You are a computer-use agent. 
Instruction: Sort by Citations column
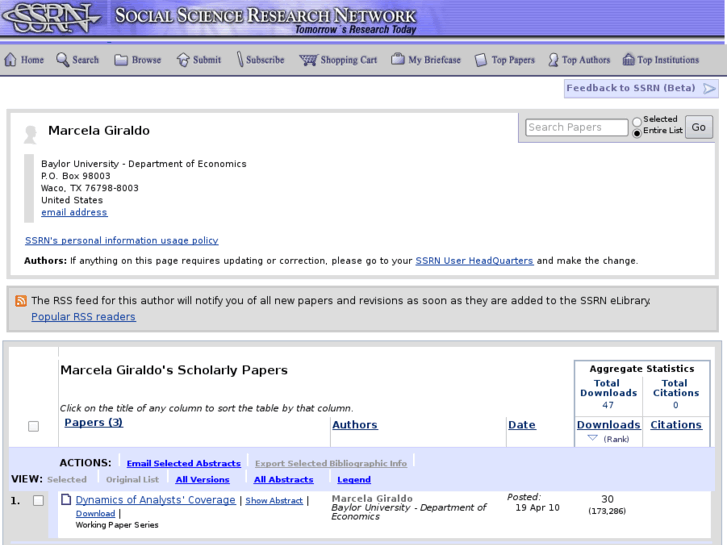[676, 424]
